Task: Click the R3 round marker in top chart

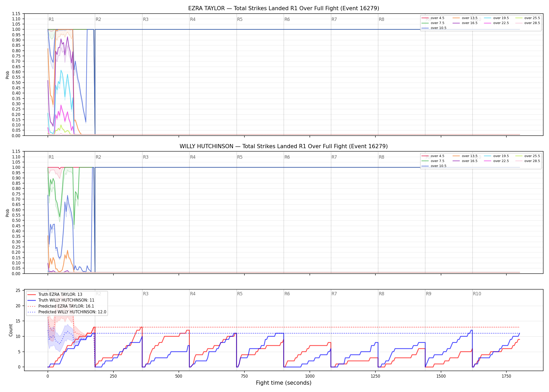Action: click(146, 19)
